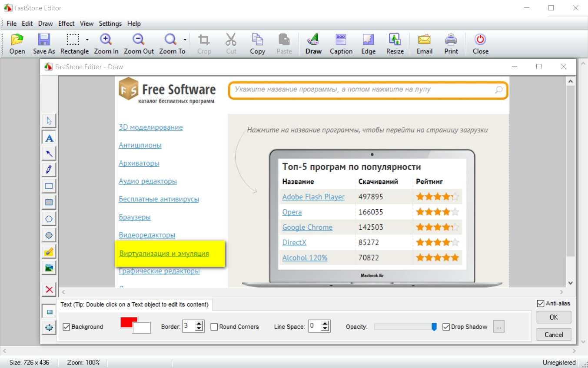
Task: Click the canvas vertical scrollbar down arrow
Action: click(x=571, y=283)
